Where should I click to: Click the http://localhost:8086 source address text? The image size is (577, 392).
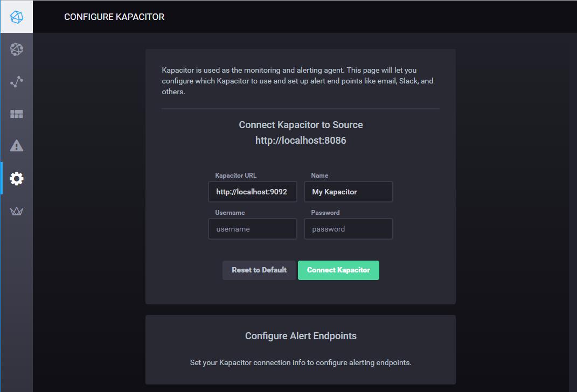(301, 141)
